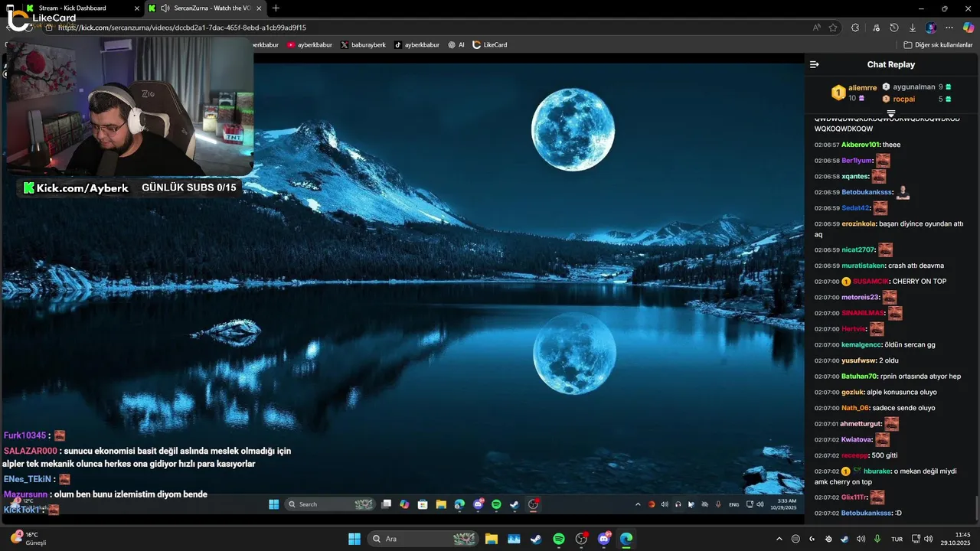The height and width of the screenshot is (551, 980).
Task: Click chat username gozluk
Action: 853,392
